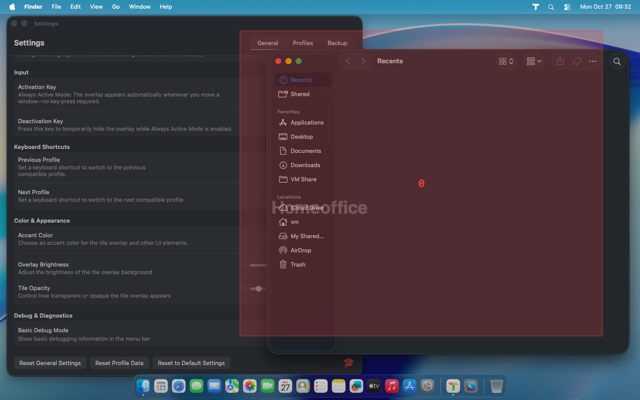Viewport: 640px width, 400px height.
Task: Open Maps from the Dock
Action: 232,386
